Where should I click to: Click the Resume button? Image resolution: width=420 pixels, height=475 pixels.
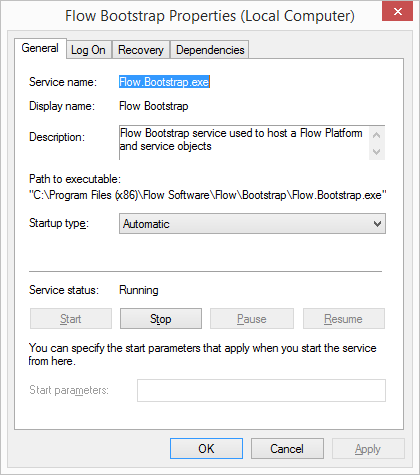343,319
